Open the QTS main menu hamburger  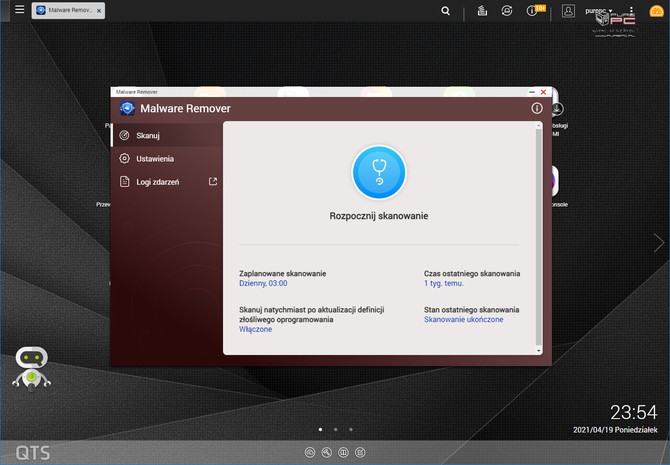point(20,9)
